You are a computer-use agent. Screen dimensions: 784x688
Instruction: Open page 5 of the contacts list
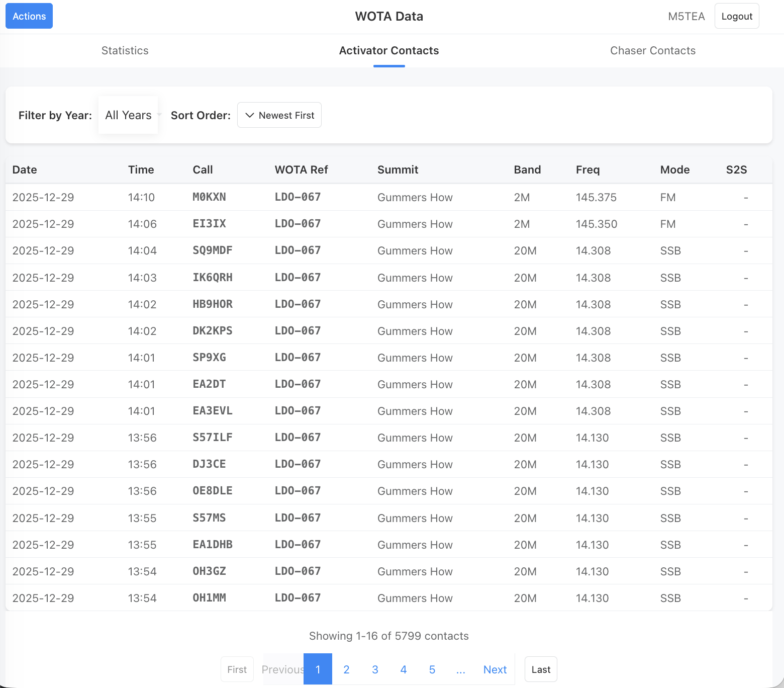432,669
